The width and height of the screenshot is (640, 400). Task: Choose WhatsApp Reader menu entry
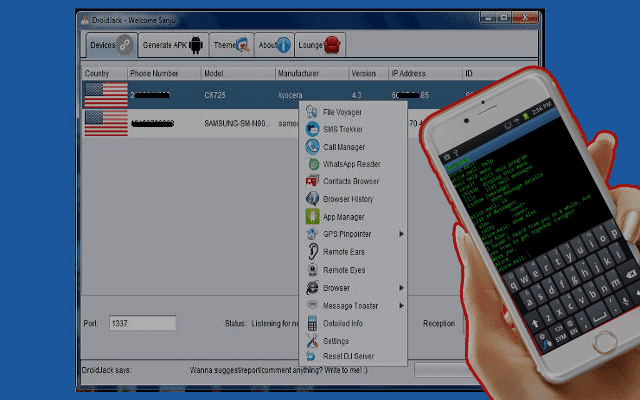[x=352, y=164]
